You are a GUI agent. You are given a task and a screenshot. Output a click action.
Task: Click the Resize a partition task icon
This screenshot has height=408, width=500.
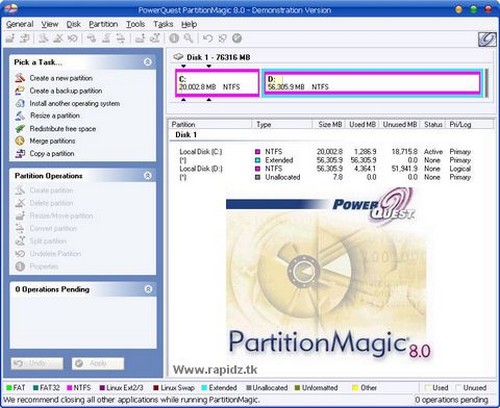(20, 116)
